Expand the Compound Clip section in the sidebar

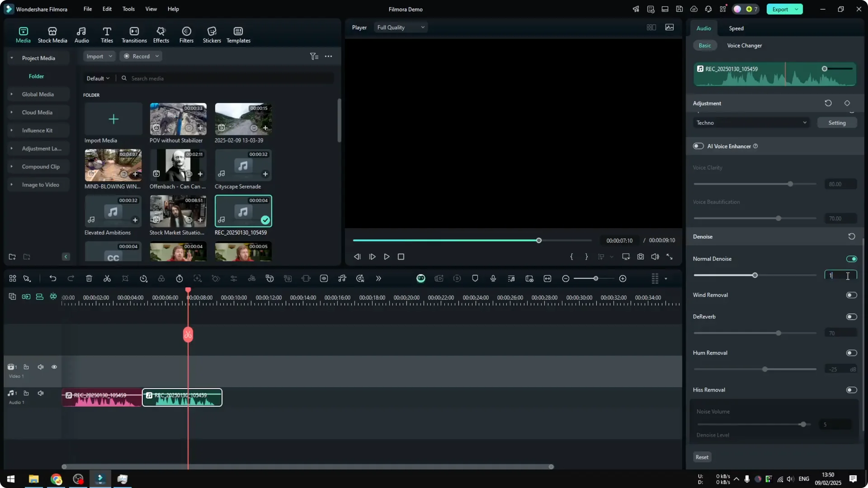(x=11, y=166)
